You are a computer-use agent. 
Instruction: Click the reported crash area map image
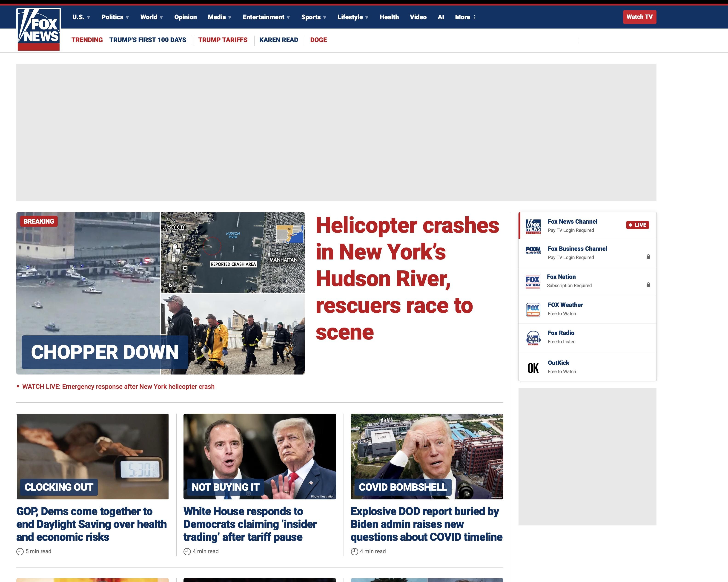pyautogui.click(x=233, y=252)
